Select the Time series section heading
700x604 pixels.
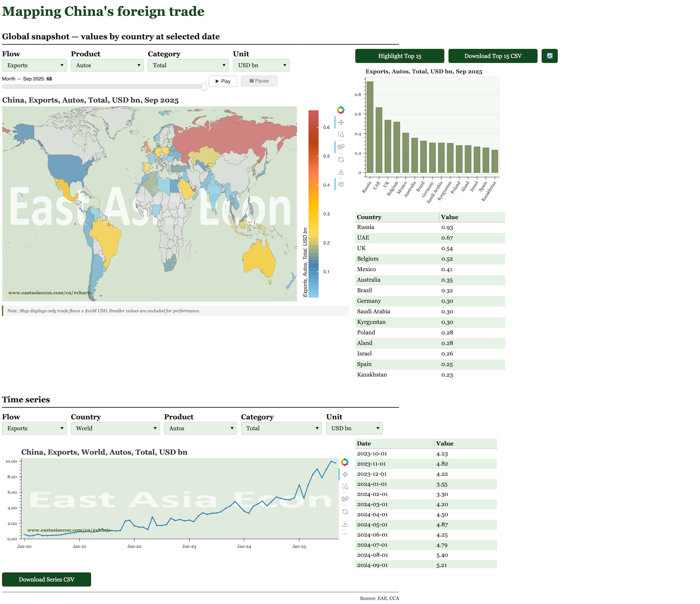[26, 399]
